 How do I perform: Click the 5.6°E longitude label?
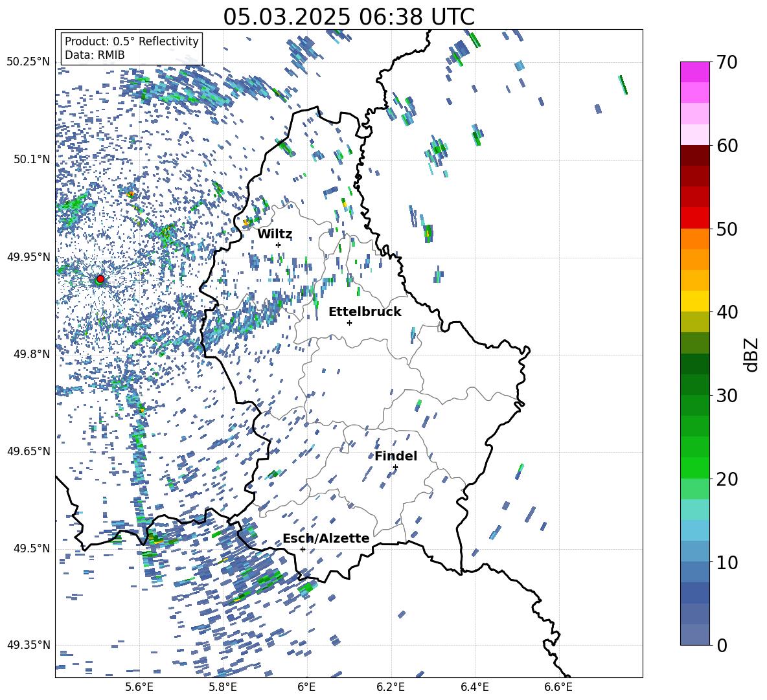[x=139, y=687]
